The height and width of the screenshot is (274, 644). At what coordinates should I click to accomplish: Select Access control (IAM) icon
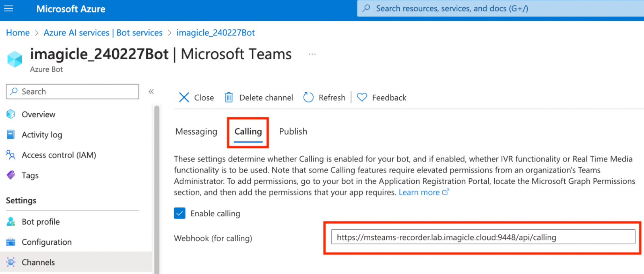coord(11,155)
